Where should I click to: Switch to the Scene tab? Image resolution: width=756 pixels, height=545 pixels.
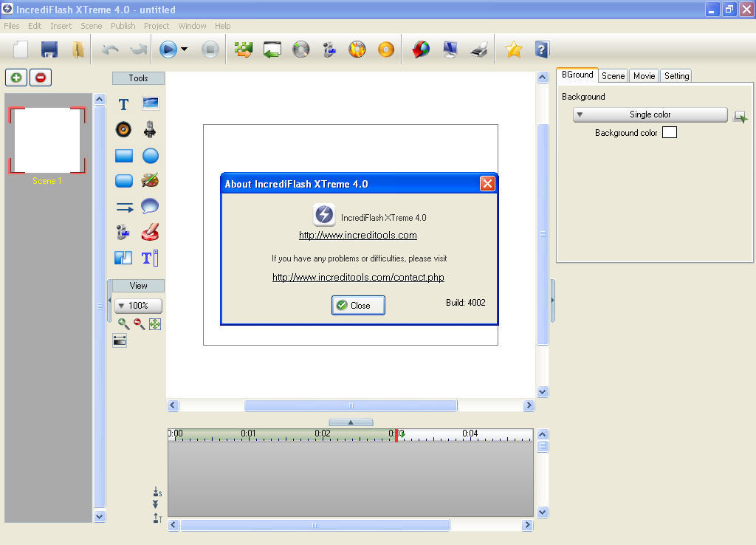(x=614, y=76)
